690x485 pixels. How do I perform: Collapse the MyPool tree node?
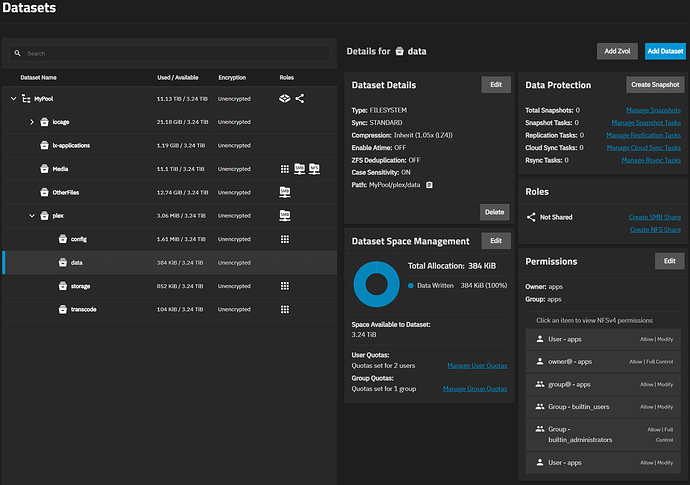(x=13, y=99)
